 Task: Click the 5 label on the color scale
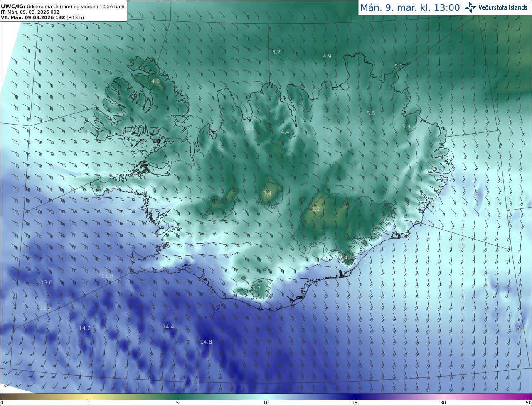click(x=177, y=403)
